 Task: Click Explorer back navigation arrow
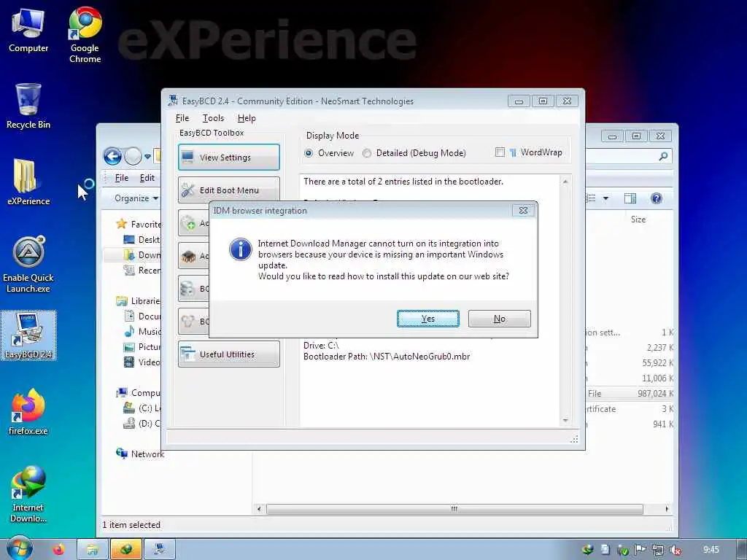tap(113, 156)
